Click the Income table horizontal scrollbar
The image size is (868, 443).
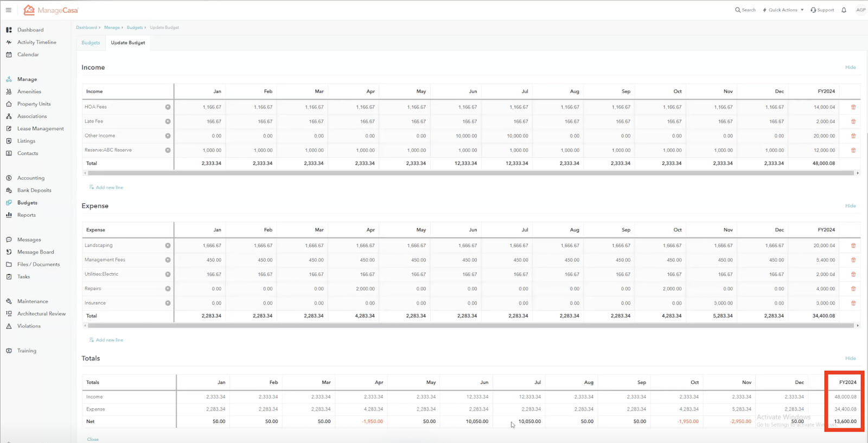(470, 173)
